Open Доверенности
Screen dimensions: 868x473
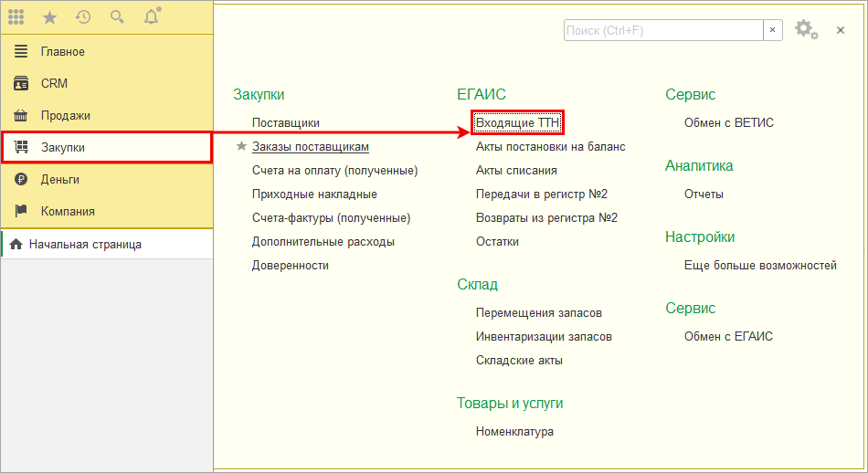pyautogui.click(x=290, y=266)
